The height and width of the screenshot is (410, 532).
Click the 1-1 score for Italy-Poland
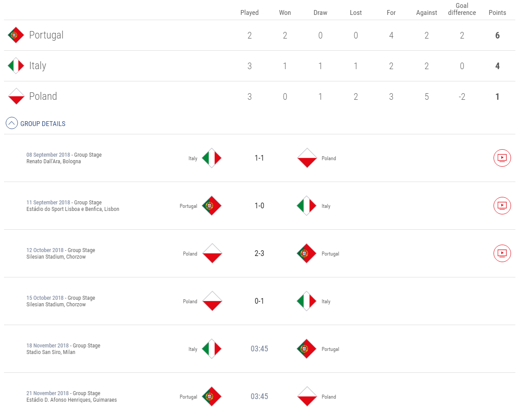click(x=259, y=158)
